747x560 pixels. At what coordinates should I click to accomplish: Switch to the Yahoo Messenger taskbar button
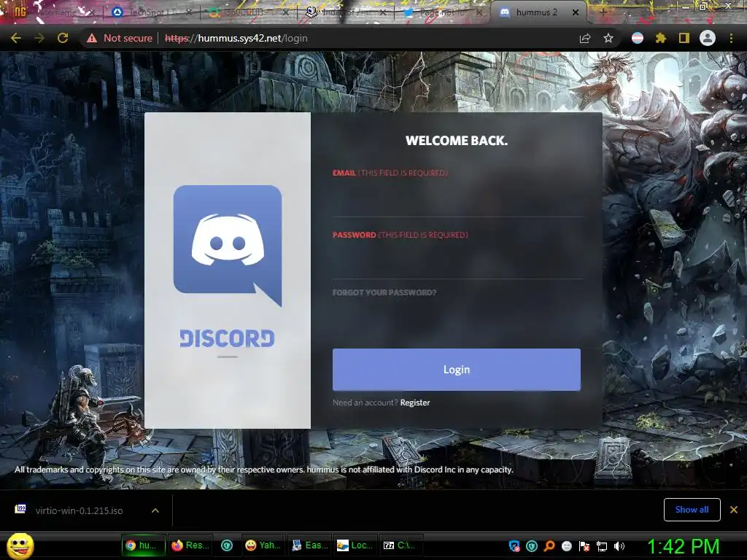click(263, 545)
